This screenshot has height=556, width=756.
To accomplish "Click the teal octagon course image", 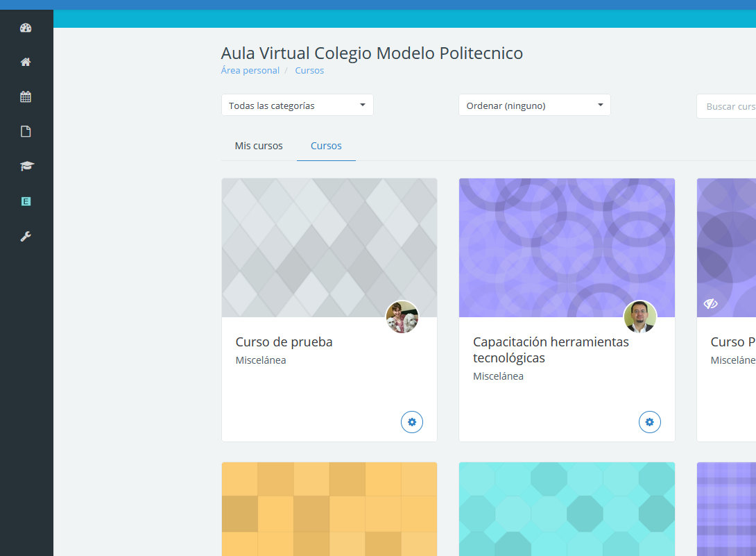I will (x=567, y=509).
